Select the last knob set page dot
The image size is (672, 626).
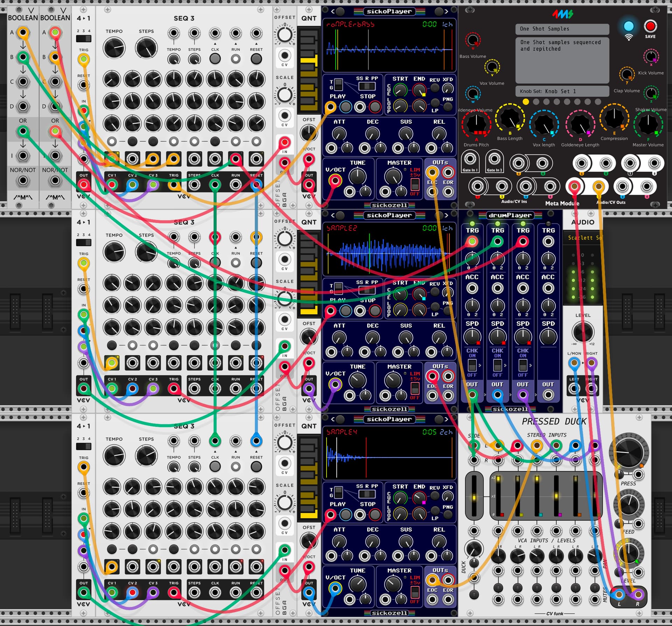pos(598,102)
